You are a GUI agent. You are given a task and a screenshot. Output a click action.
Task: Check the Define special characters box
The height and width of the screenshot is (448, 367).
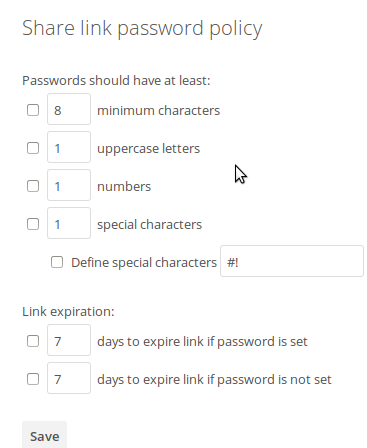(x=57, y=262)
